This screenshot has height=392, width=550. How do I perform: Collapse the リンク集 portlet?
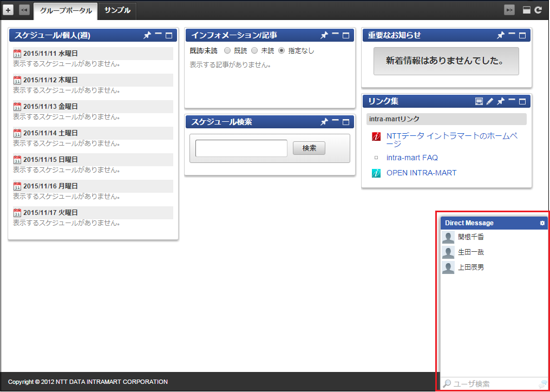512,100
